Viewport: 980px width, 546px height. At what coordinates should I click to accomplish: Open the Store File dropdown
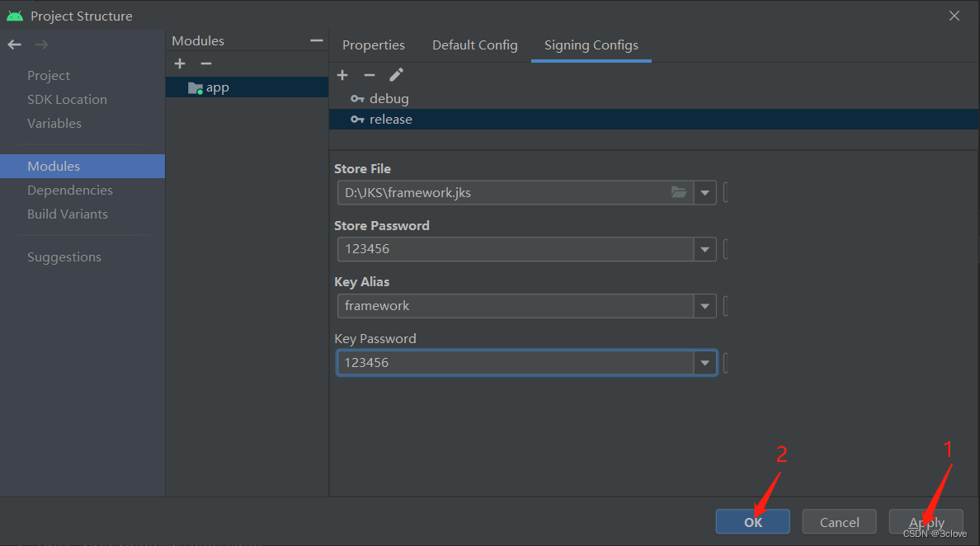pyautogui.click(x=704, y=192)
